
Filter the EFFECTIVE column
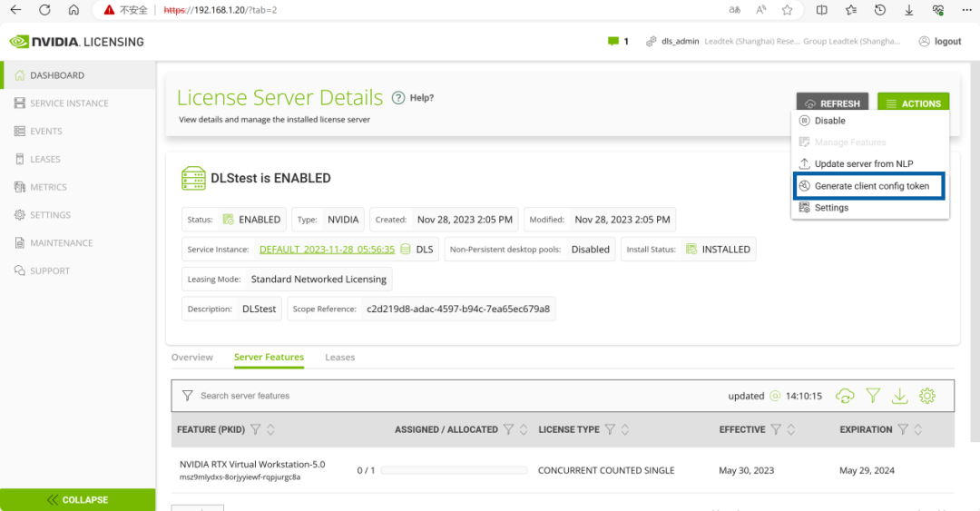pyautogui.click(x=776, y=429)
